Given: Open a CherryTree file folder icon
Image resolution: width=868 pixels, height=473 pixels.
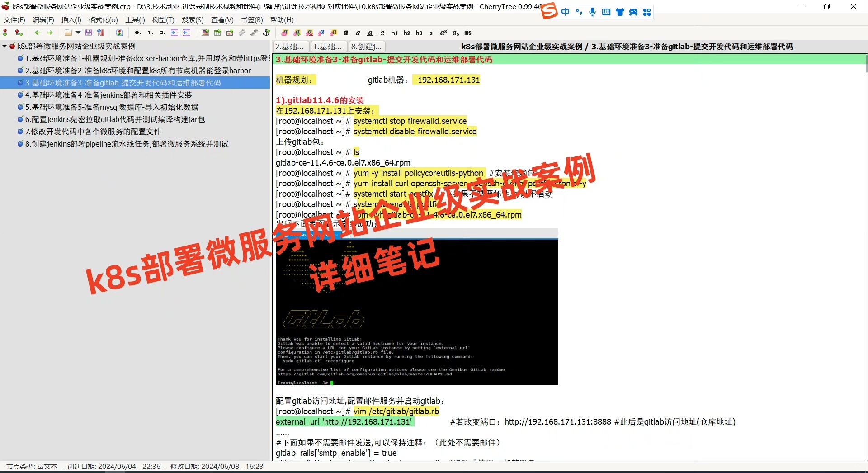Looking at the screenshot, I should pos(68,33).
